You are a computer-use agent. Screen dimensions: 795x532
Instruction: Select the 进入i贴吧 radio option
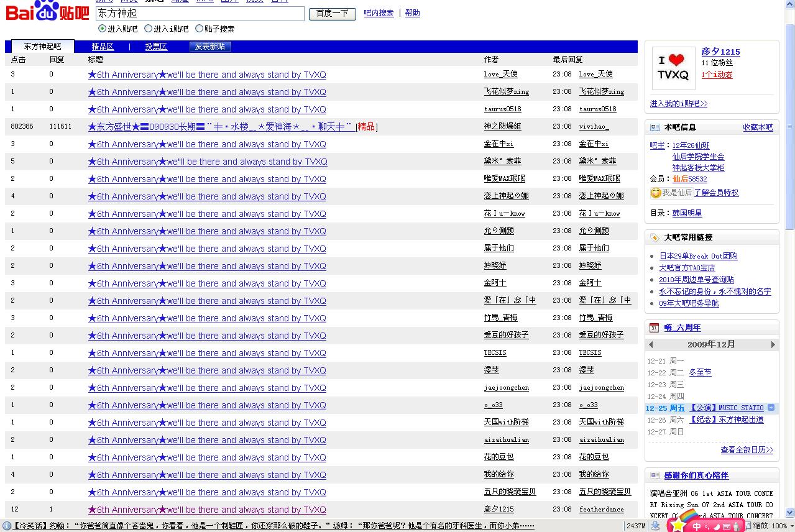pyautogui.click(x=148, y=29)
